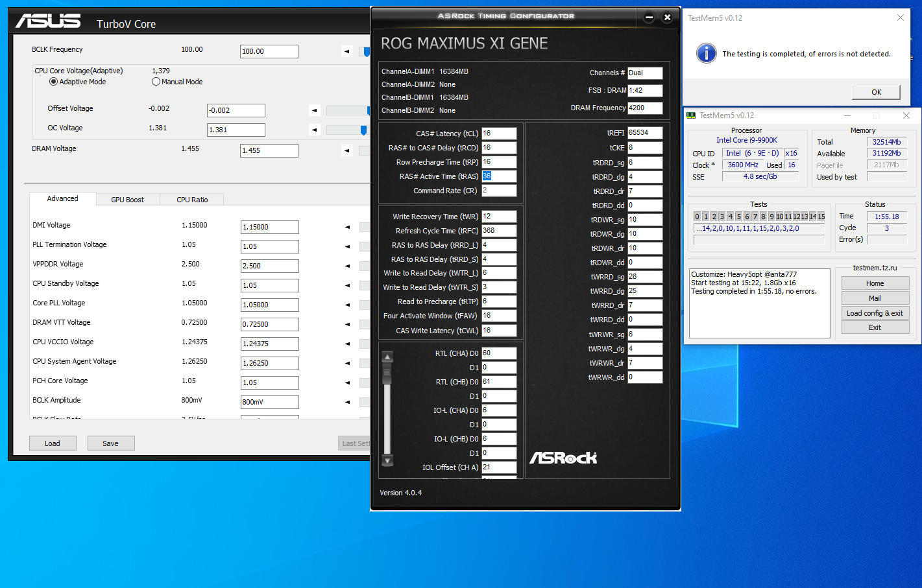Click the Command Rate (CR) field
922x588 pixels.
[499, 191]
